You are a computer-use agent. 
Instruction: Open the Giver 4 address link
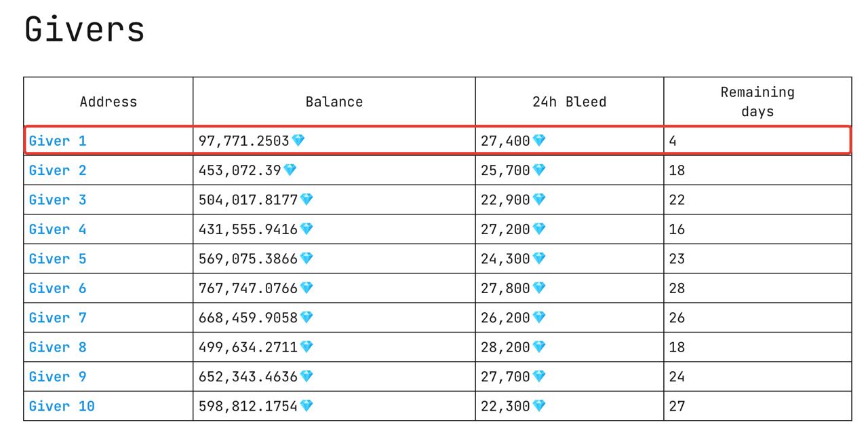58,229
